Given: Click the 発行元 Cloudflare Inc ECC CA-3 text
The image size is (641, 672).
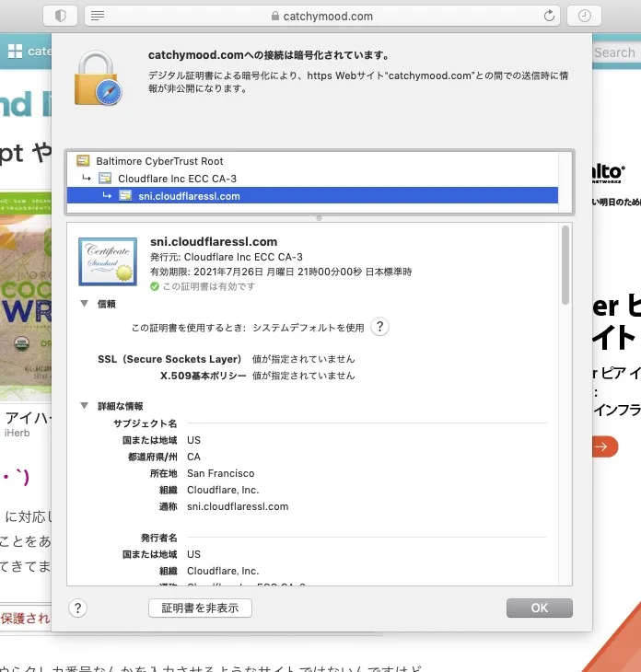Looking at the screenshot, I should (x=227, y=257).
